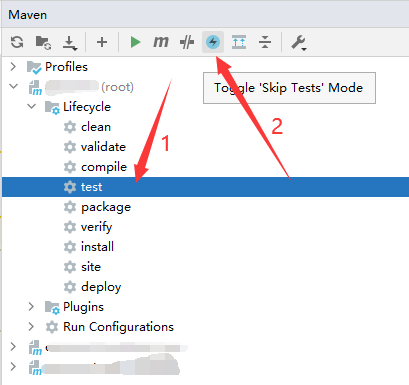Click the Lifecycle folder icon

[52, 107]
